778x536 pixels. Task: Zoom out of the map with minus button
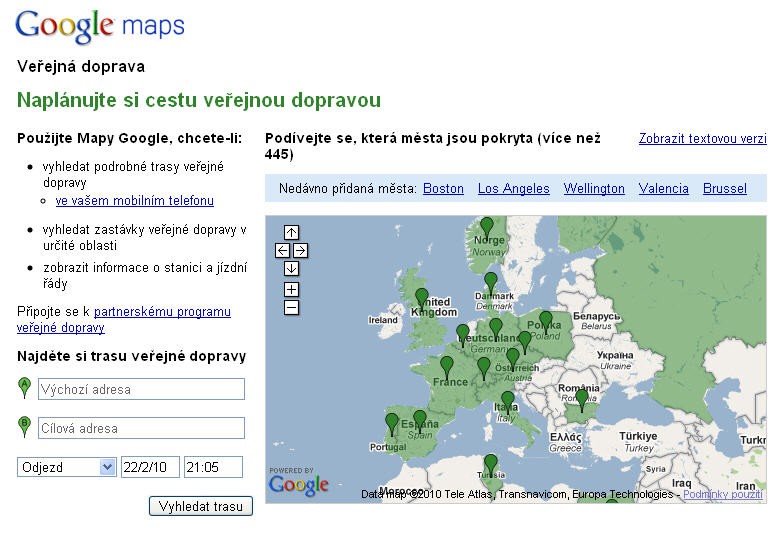pos(291,308)
